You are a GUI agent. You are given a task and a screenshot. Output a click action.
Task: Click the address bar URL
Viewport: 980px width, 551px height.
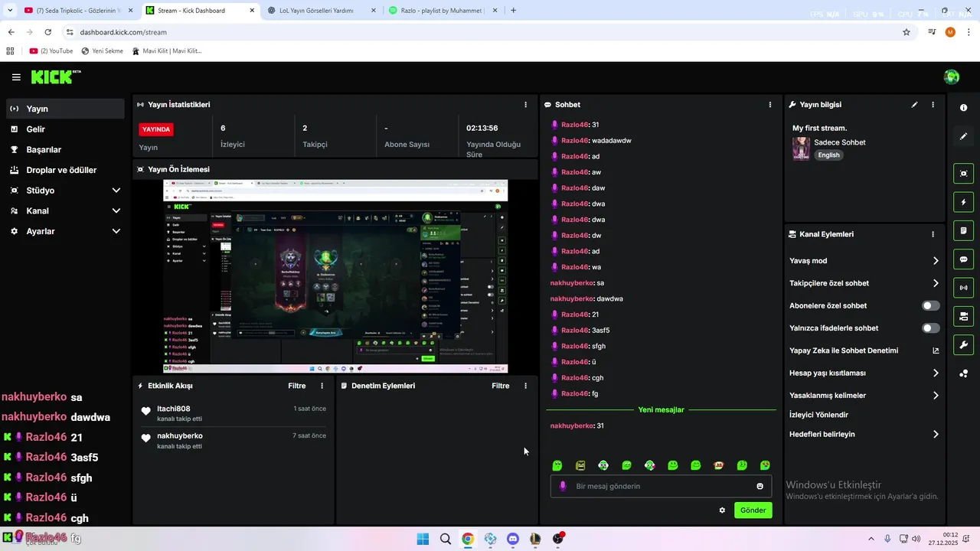pos(123,32)
